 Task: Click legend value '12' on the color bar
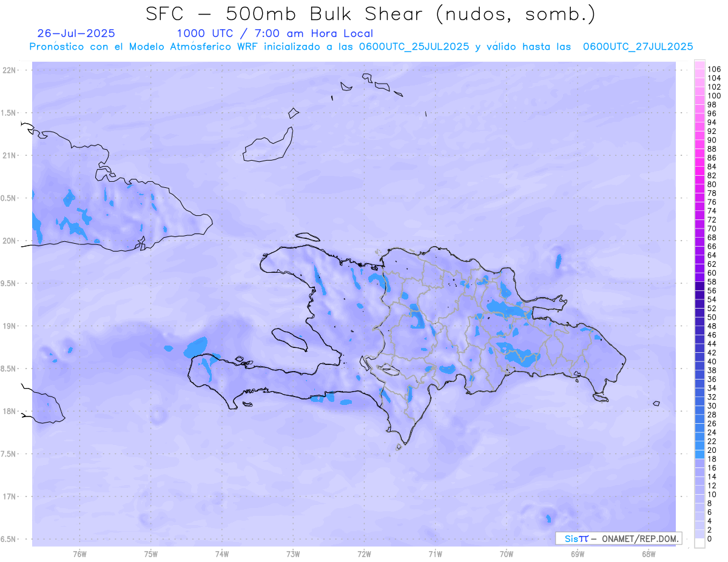click(712, 486)
